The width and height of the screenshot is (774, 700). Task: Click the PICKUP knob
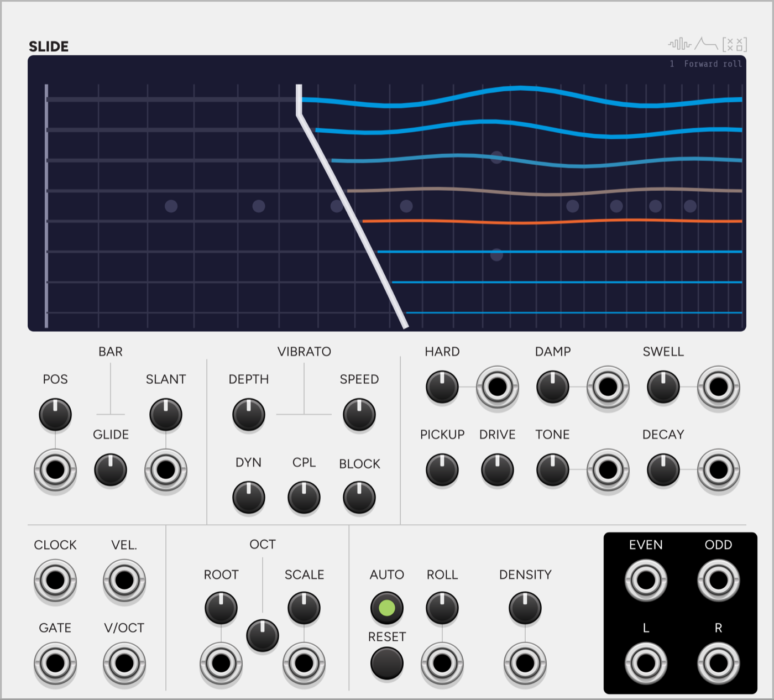coord(442,470)
